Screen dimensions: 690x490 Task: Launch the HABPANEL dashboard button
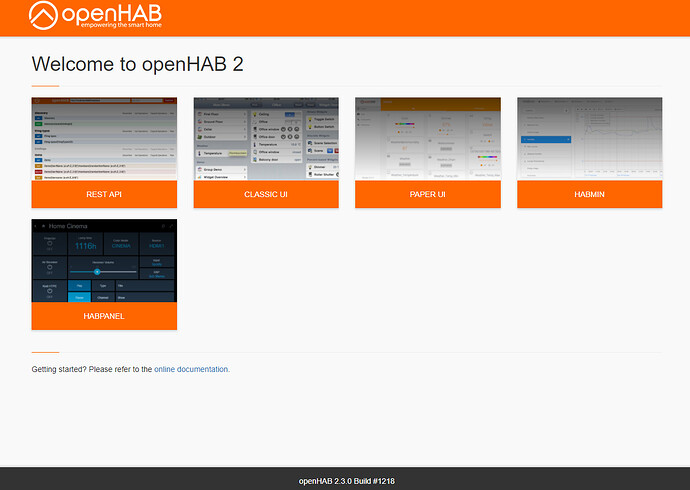coord(104,316)
